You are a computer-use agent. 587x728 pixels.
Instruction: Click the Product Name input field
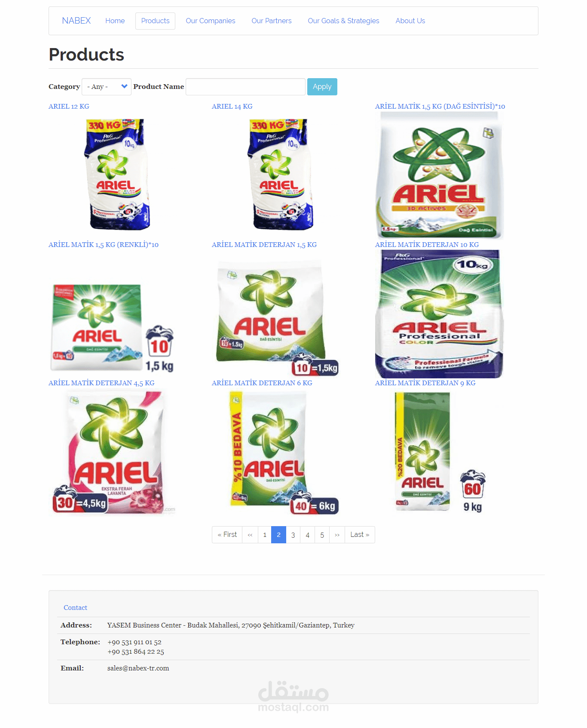(245, 87)
